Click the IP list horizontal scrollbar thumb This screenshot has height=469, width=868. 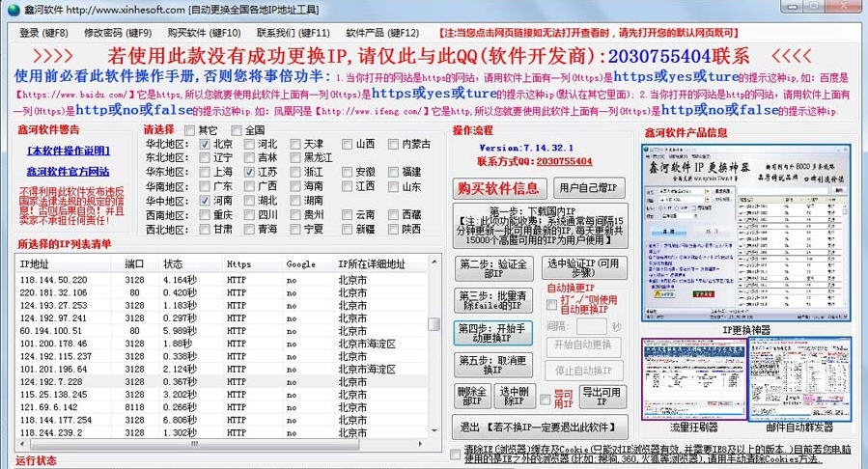[194, 444]
